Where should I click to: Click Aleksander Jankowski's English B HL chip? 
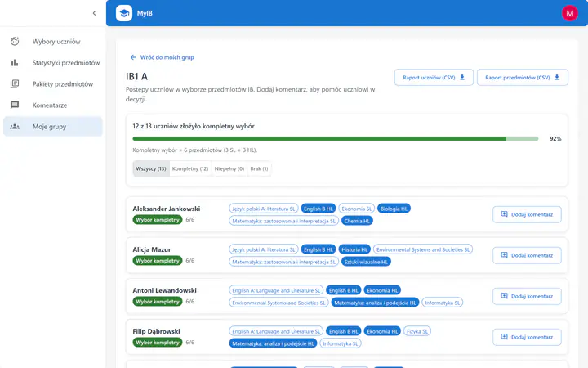click(318, 209)
